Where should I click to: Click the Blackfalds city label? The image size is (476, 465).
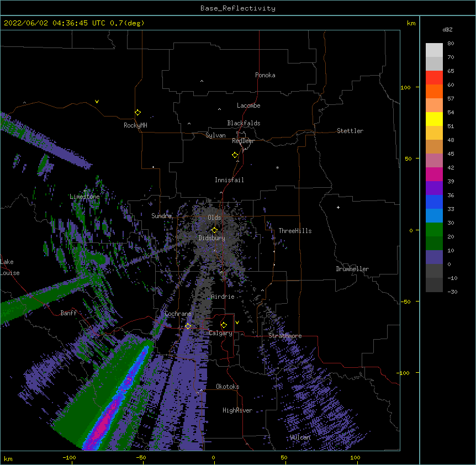[x=244, y=123]
